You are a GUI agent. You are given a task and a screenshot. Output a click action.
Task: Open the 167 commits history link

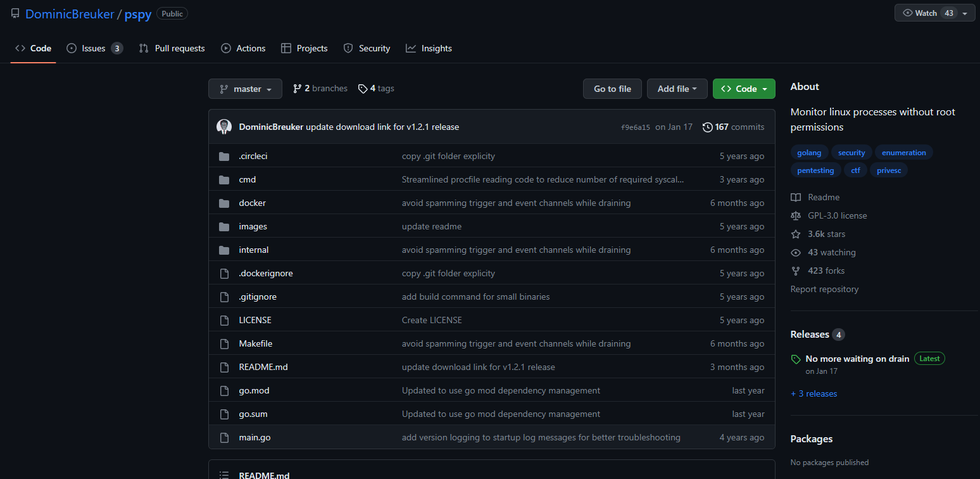734,127
